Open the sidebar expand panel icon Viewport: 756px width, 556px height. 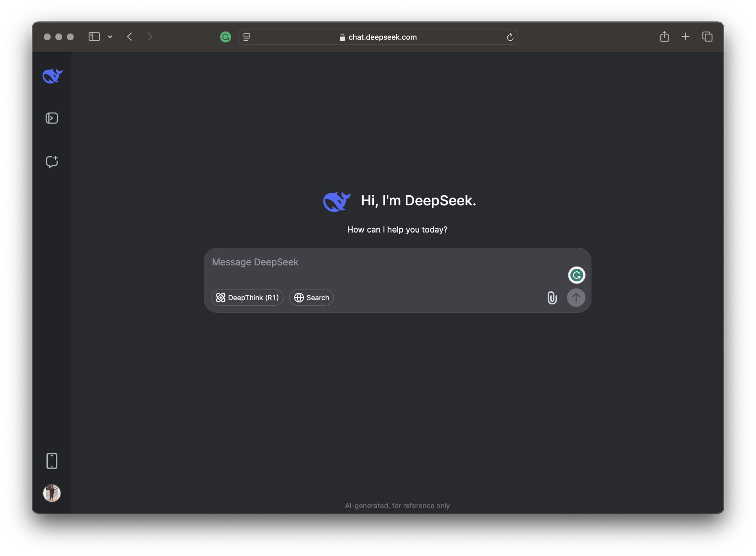(x=52, y=118)
